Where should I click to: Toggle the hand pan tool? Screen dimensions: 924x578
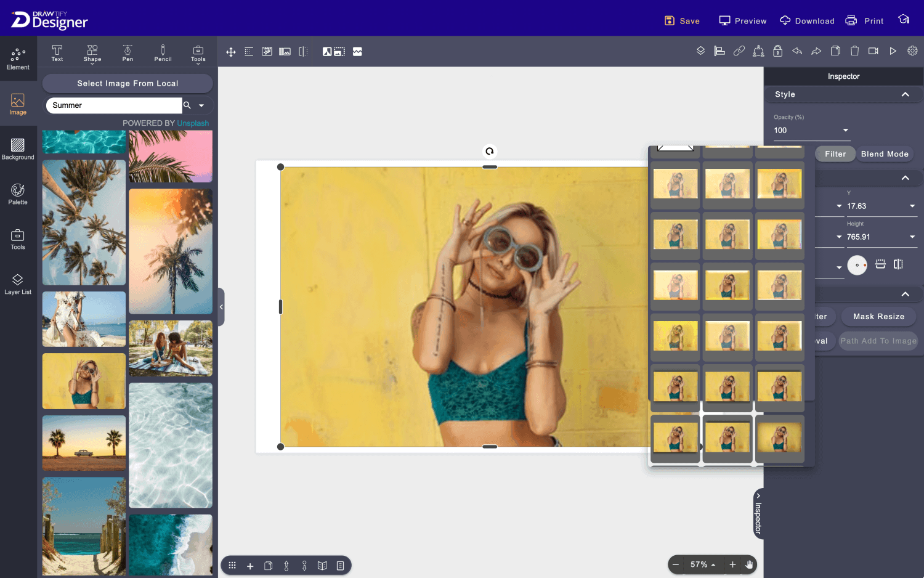pyautogui.click(x=749, y=564)
